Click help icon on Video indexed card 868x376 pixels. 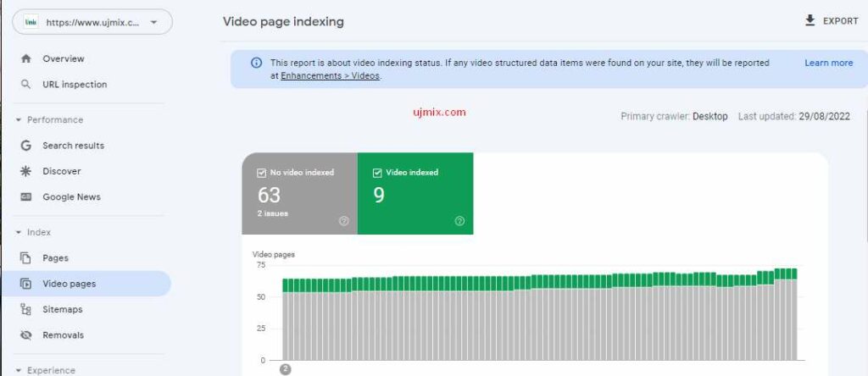459,221
